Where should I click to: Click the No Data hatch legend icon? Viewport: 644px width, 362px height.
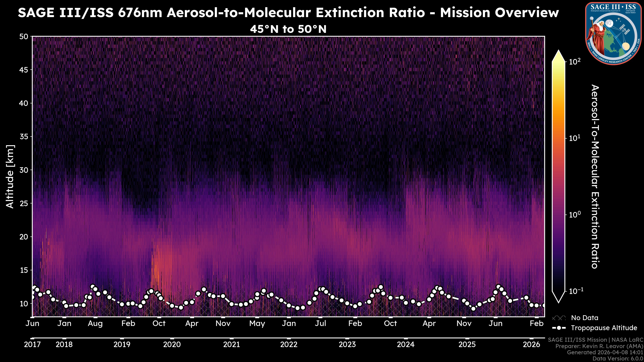coord(559,318)
